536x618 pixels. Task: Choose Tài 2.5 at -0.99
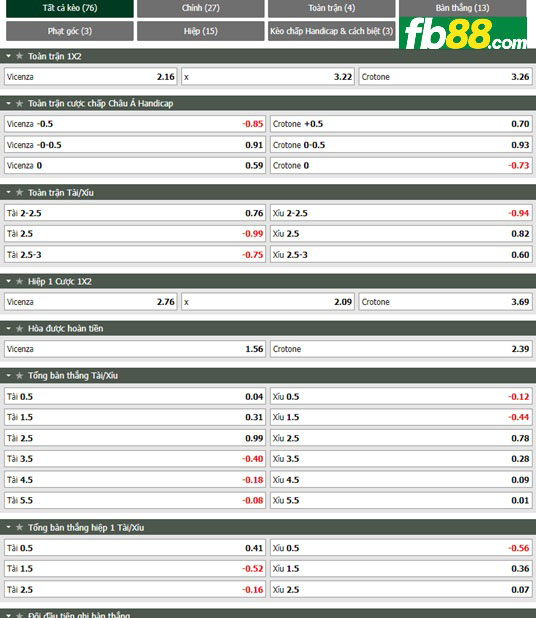click(x=135, y=234)
